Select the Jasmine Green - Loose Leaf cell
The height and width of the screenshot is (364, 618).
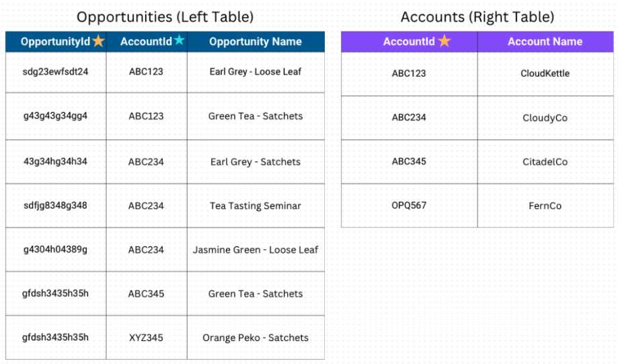pos(256,249)
